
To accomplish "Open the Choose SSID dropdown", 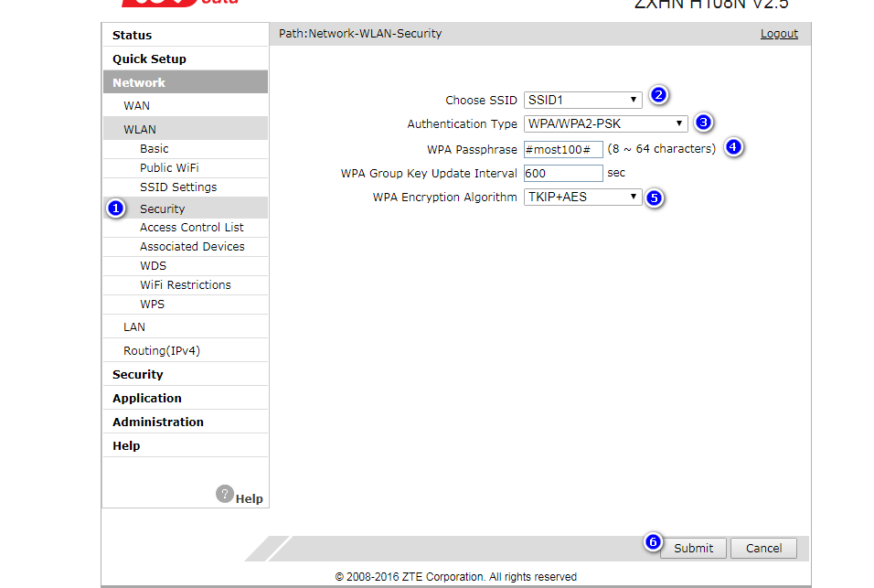I will (x=582, y=101).
